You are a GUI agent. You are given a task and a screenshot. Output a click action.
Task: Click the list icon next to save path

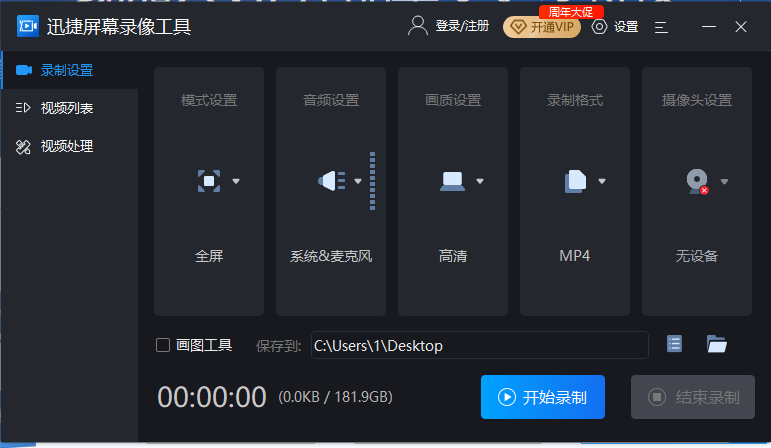pos(674,344)
